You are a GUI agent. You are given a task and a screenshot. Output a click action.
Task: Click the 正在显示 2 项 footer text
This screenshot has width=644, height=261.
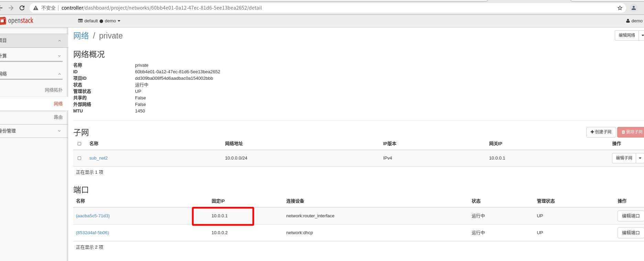(x=90, y=247)
